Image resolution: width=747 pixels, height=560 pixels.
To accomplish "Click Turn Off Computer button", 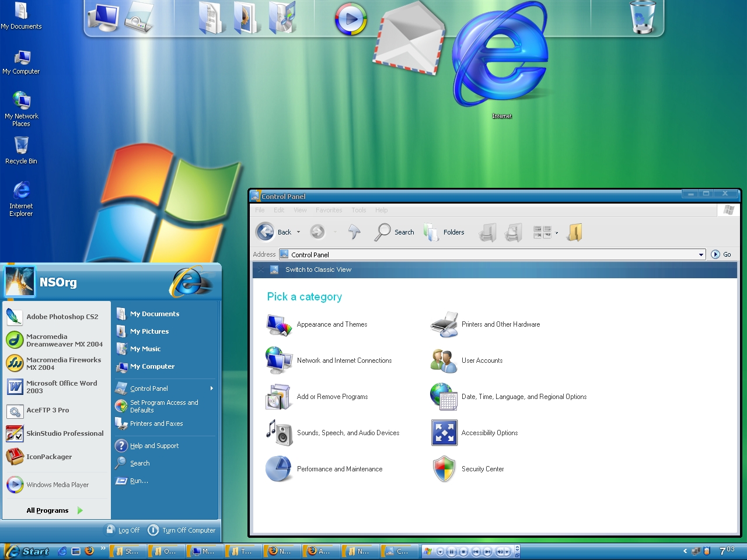I will pyautogui.click(x=181, y=530).
